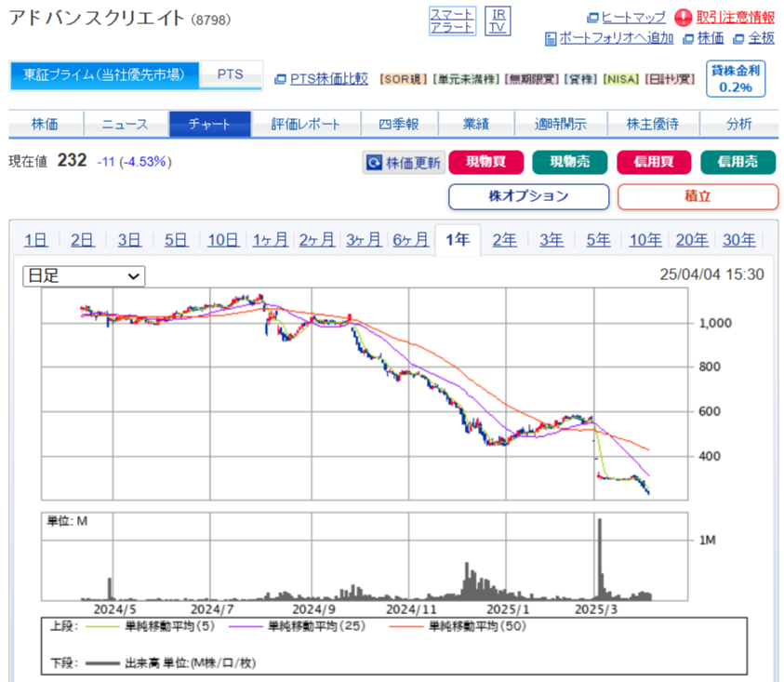
Task: Open the 分析 tab
Action: tap(739, 124)
